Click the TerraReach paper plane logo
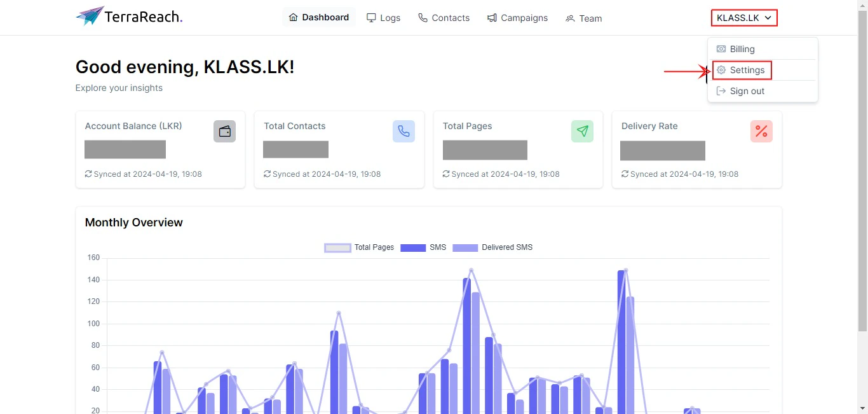868x414 pixels. click(90, 16)
